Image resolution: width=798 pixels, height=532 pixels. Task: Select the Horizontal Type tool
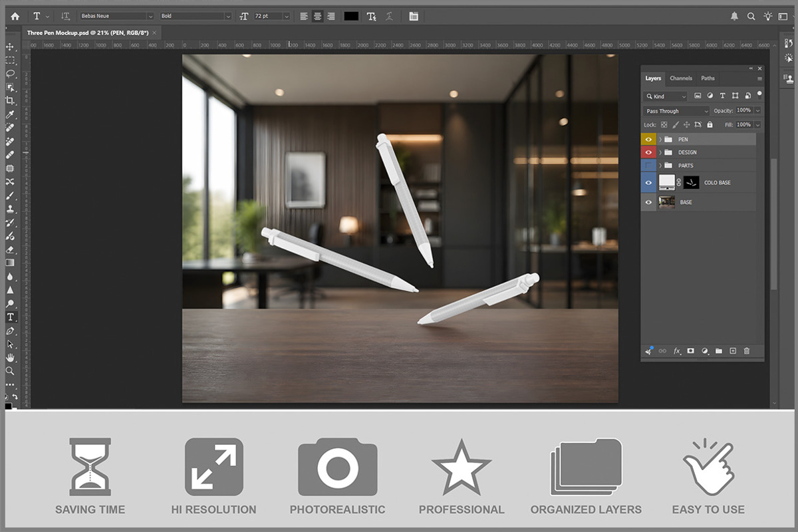(x=10, y=317)
